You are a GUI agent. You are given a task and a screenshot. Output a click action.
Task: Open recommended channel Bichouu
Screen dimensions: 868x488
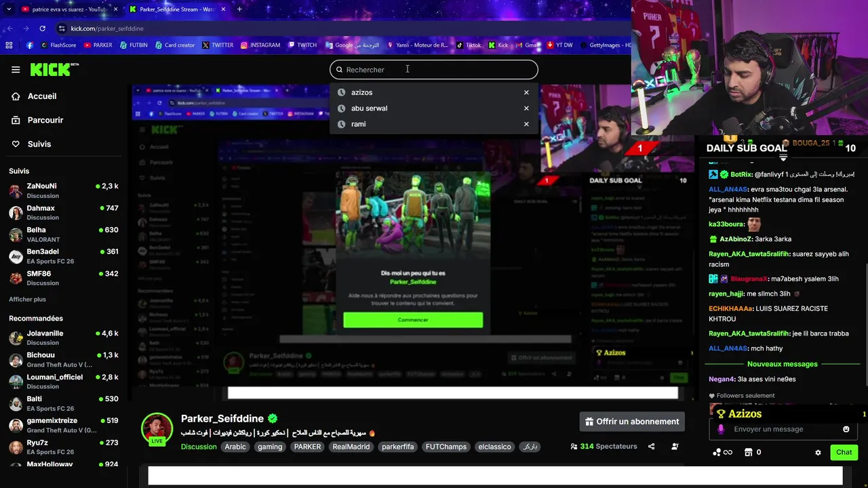point(64,360)
